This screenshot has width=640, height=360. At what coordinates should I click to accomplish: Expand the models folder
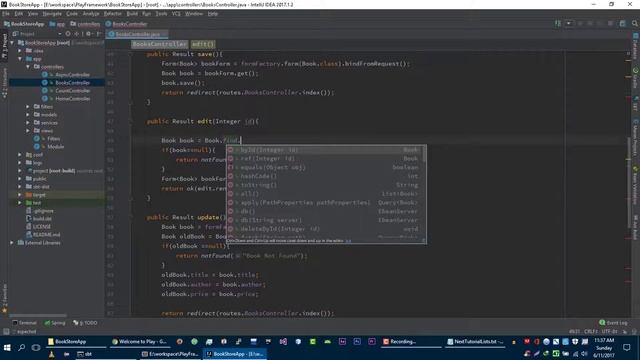pos(28,115)
